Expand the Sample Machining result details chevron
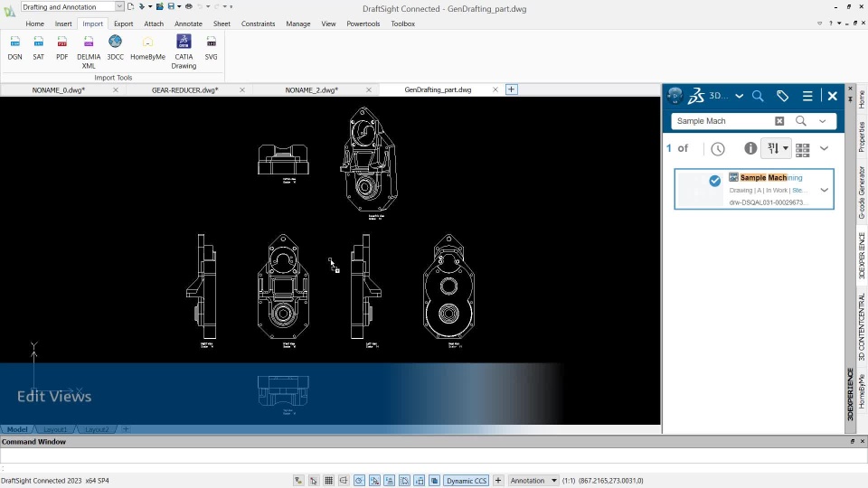Viewport: 868px width, 488px height. point(825,190)
